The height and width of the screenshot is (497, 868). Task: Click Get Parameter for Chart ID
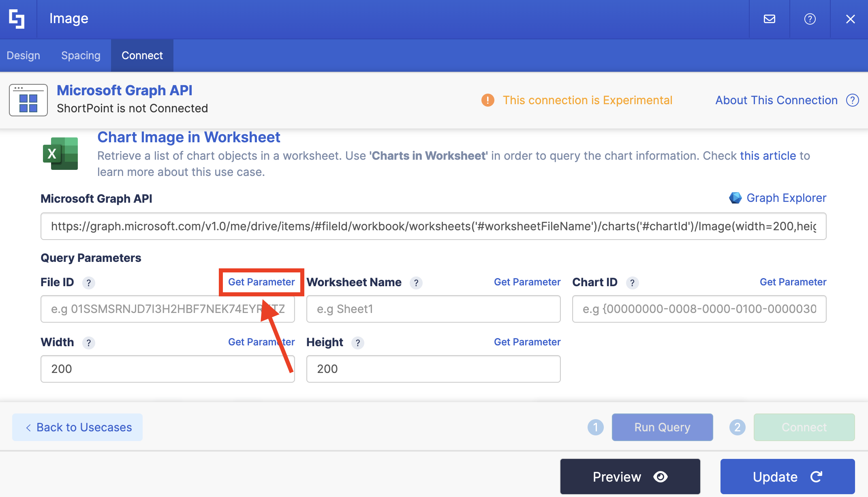pyautogui.click(x=793, y=282)
